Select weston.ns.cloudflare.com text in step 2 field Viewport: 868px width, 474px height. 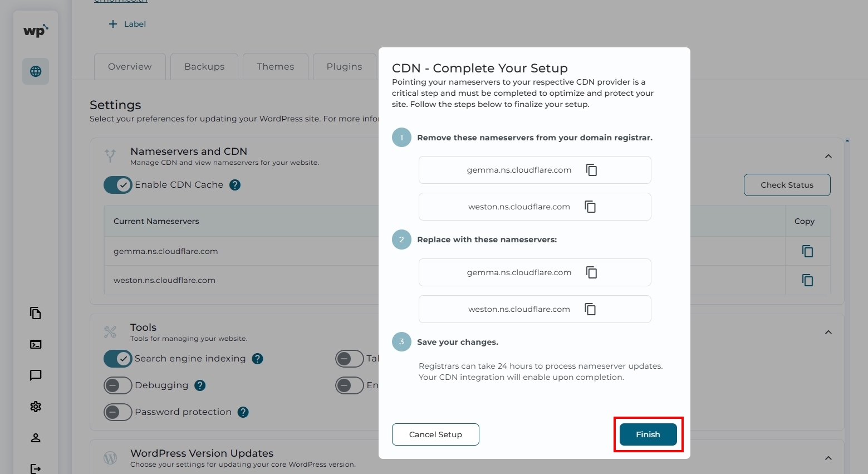pyautogui.click(x=519, y=309)
